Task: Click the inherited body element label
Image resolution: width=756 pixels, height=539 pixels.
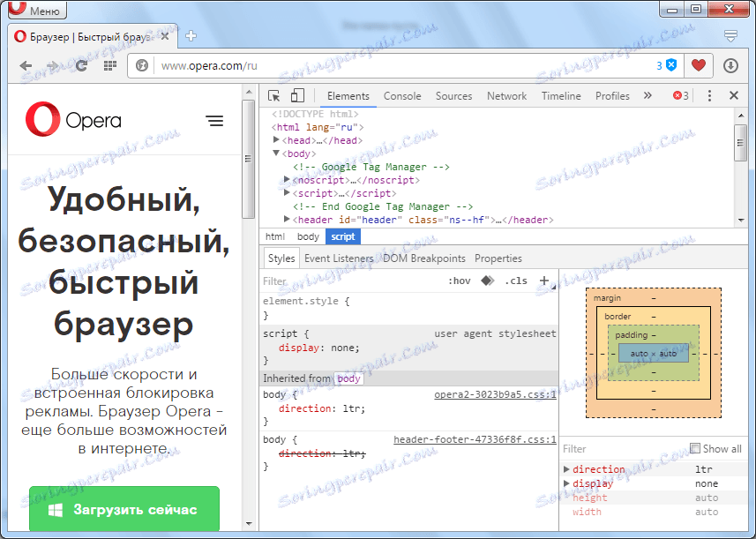Action: [x=349, y=378]
